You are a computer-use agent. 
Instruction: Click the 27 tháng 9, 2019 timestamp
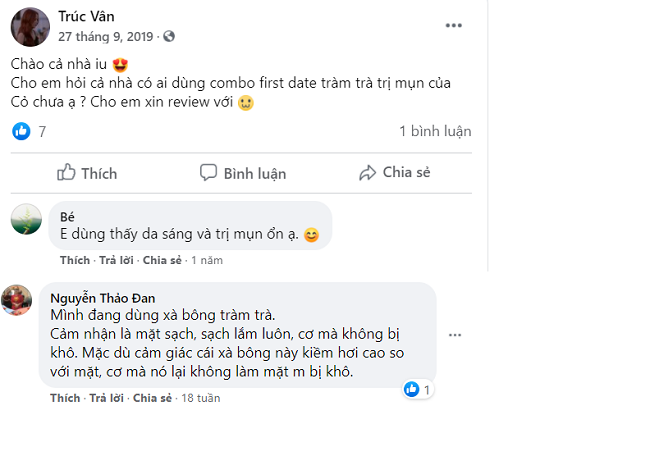(106, 36)
